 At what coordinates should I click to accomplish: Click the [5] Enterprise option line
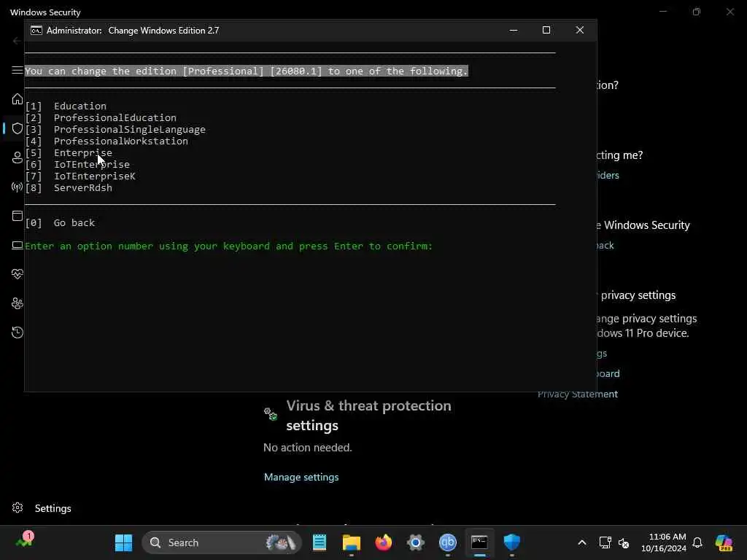(x=69, y=152)
